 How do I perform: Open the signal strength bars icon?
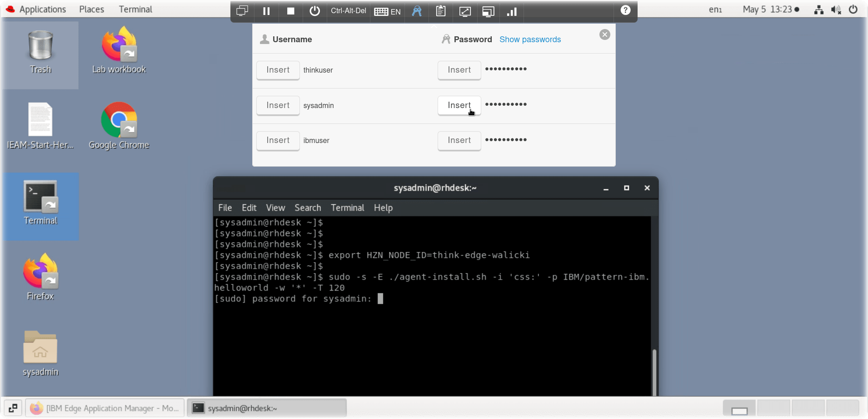point(512,11)
